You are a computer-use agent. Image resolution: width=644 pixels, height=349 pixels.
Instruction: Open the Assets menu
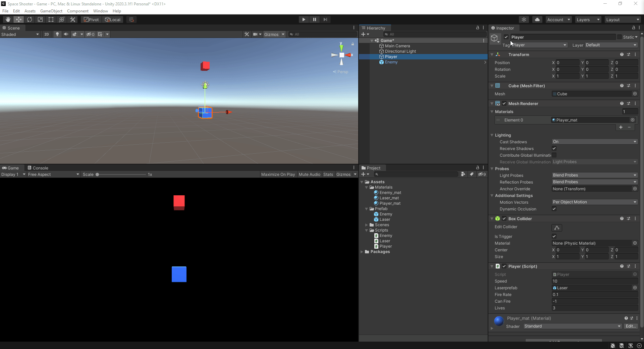pyautogui.click(x=30, y=11)
